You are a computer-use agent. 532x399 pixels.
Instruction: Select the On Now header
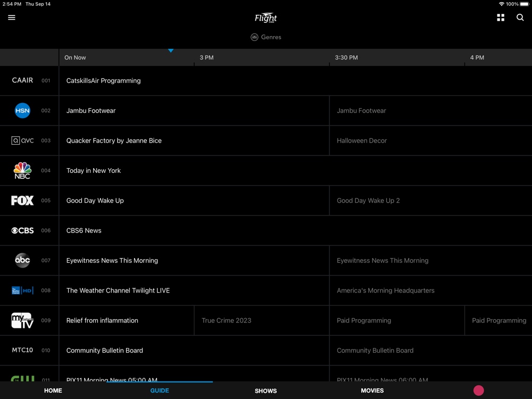(x=75, y=57)
